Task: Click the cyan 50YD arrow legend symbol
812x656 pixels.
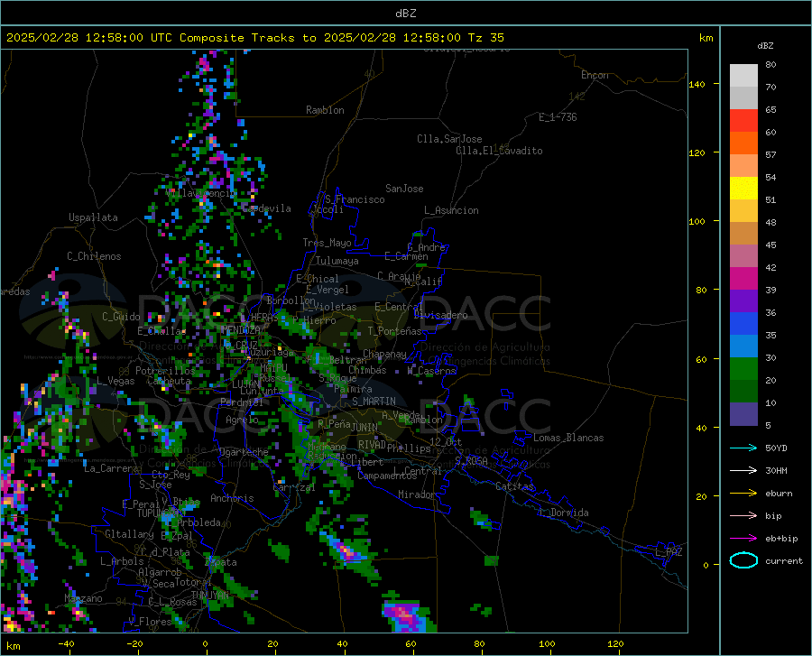Action: pyautogui.click(x=743, y=448)
